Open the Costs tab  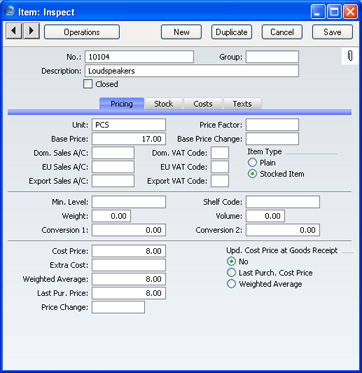click(203, 104)
